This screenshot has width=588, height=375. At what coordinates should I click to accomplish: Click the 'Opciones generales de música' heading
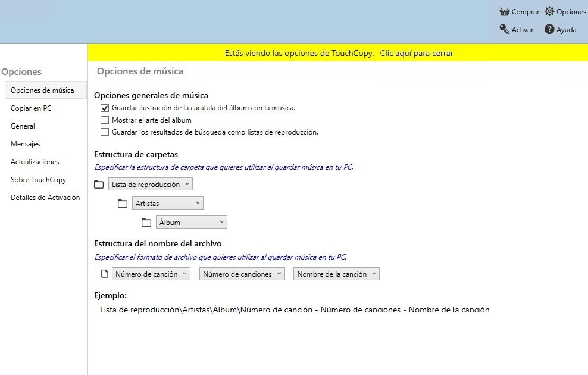[x=151, y=96]
